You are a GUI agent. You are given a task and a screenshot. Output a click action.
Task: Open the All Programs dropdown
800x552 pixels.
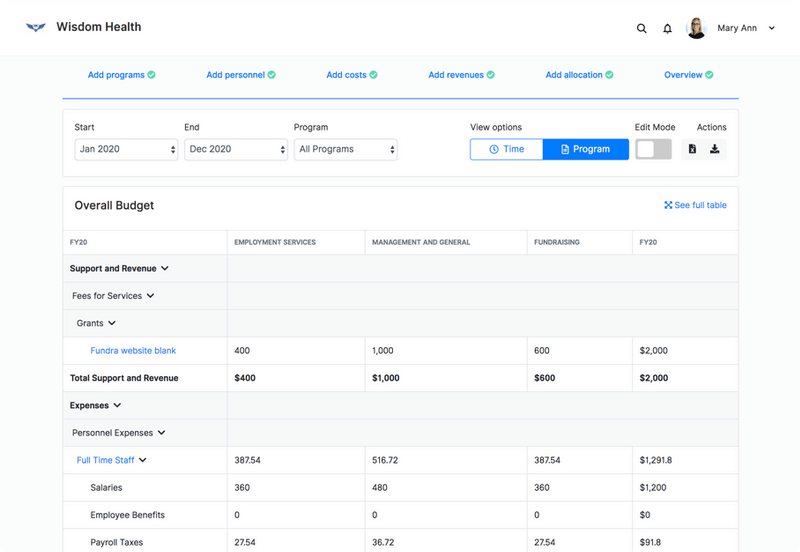[x=345, y=149]
